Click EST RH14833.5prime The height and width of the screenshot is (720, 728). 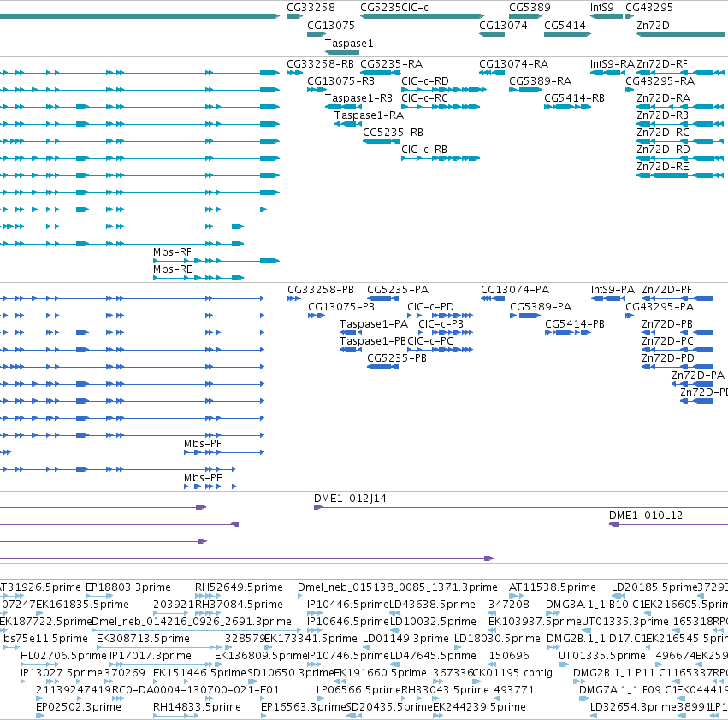[176, 716]
